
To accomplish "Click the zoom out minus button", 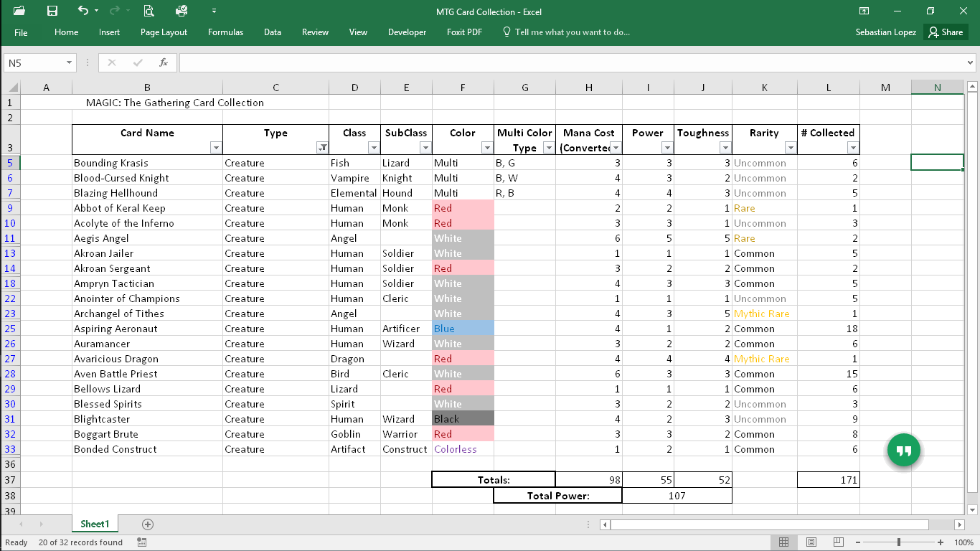I will (858, 542).
